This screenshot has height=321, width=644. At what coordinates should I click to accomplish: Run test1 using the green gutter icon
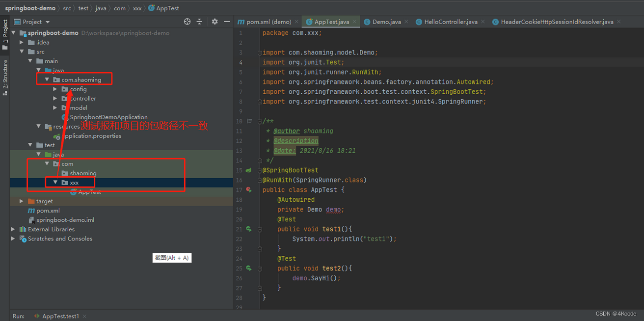pyautogui.click(x=248, y=229)
